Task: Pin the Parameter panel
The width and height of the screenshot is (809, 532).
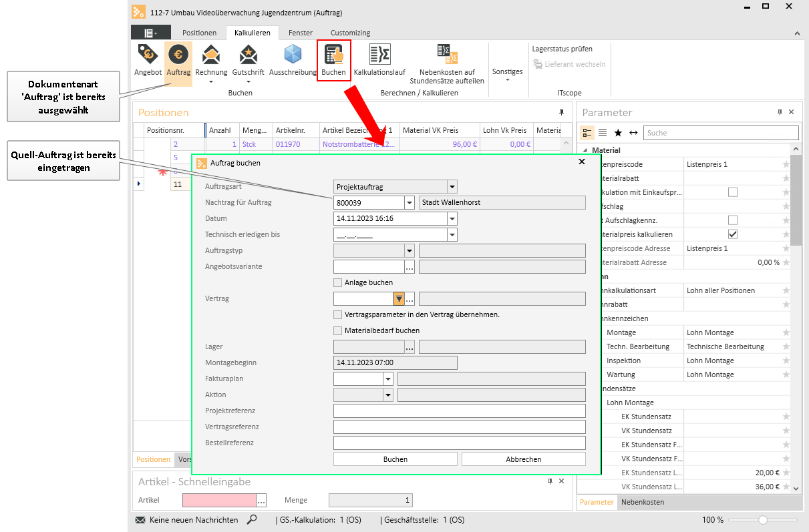Action: [780, 112]
